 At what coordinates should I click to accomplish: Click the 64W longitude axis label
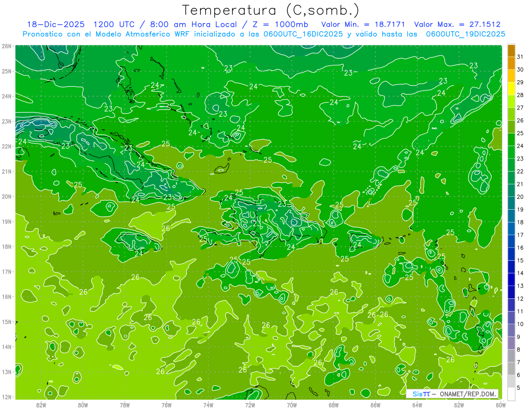[x=417, y=405]
